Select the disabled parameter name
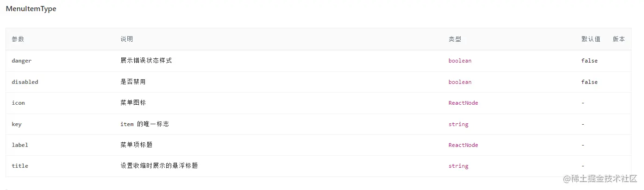Viewport: 644px width, 190px height. 25,82
